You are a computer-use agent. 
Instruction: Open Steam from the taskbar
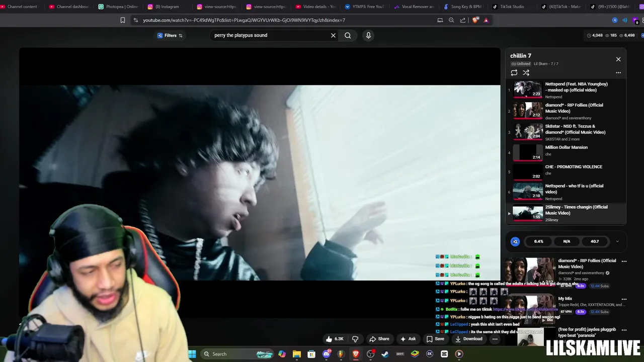click(x=385, y=354)
